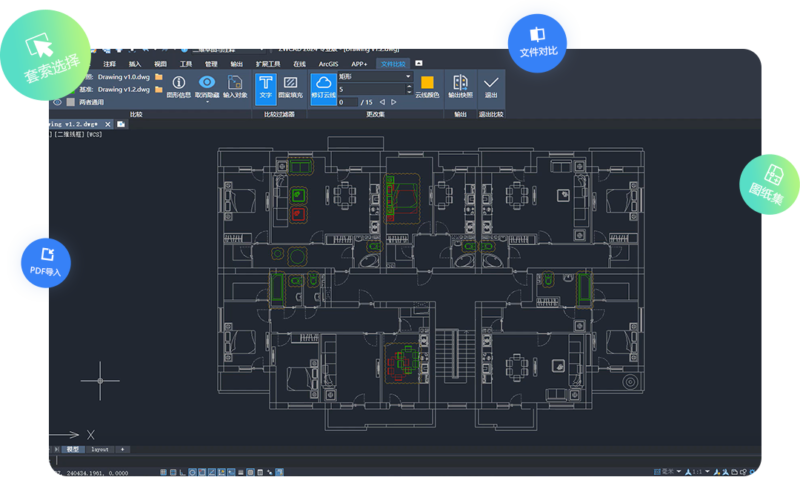Close the drawing v1.2.dwg document tab
The height and width of the screenshot is (497, 800).
[108, 124]
